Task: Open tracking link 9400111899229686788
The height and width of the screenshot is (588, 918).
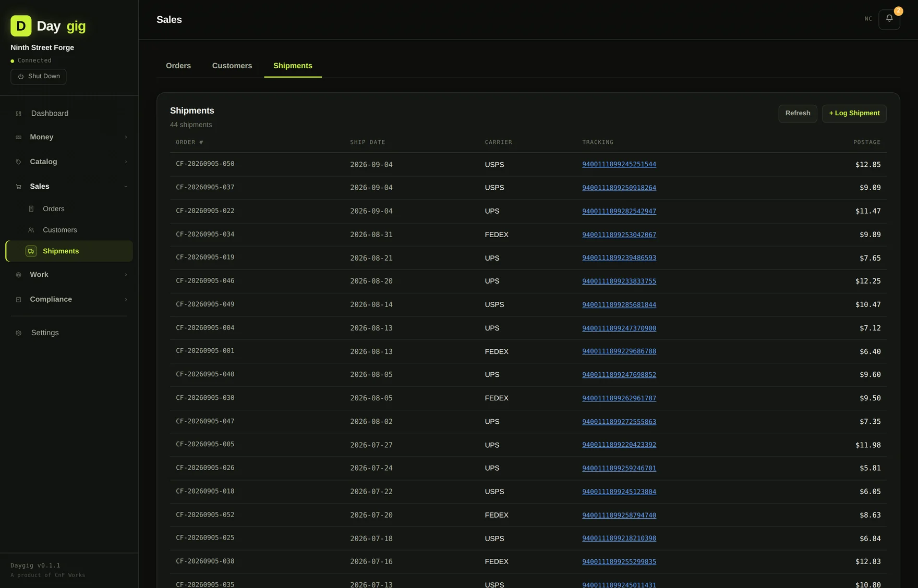Action: (x=619, y=351)
